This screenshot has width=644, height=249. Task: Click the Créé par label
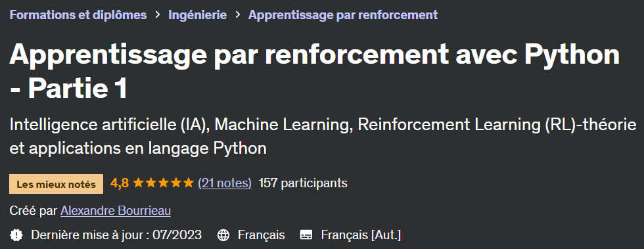tap(34, 211)
